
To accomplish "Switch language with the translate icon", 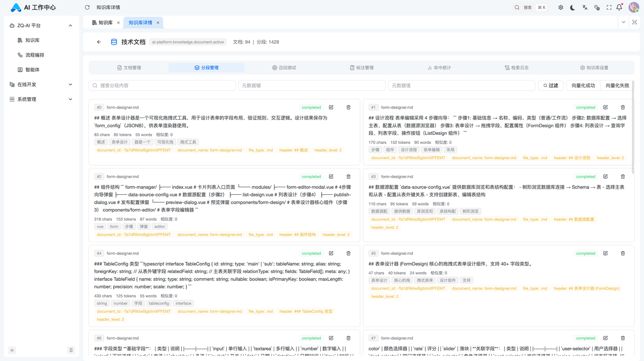I will [585, 8].
